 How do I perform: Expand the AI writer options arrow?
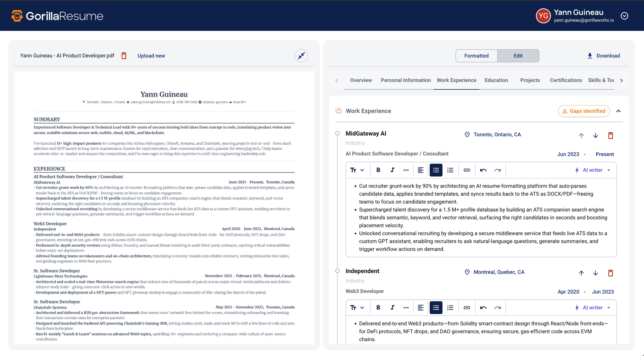tap(608, 170)
